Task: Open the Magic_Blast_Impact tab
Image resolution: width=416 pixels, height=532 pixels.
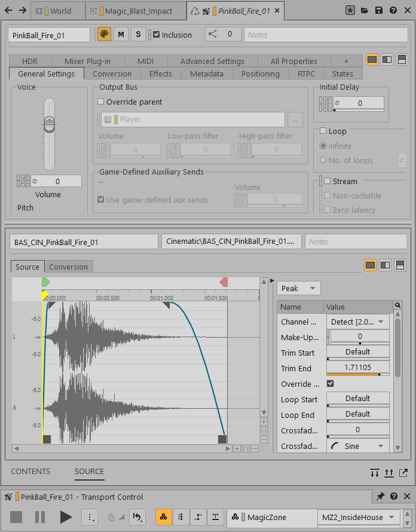Action: pyautogui.click(x=136, y=11)
